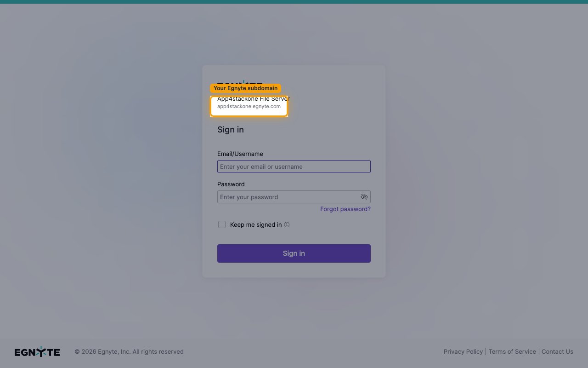Enable the Keep me signed in checkbox

pos(222,224)
